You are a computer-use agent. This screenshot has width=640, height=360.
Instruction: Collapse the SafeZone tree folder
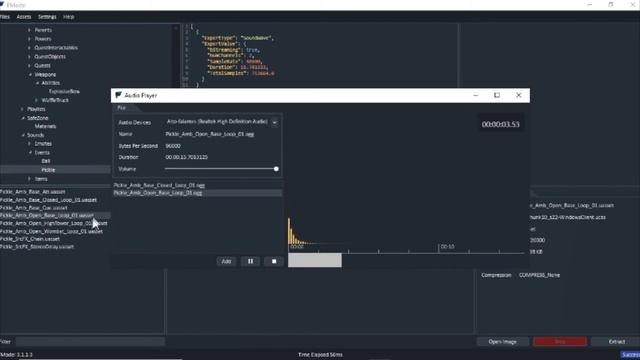23,118
